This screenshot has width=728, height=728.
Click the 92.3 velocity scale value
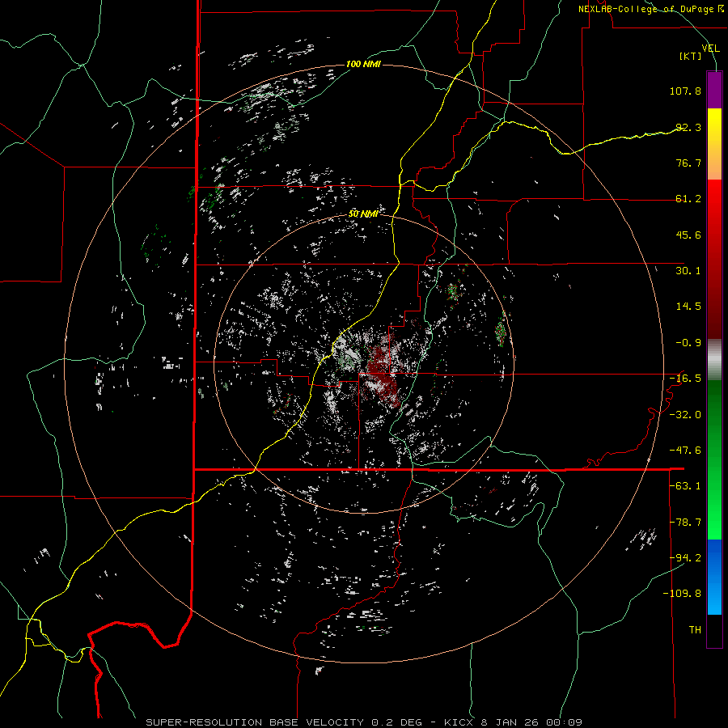688,127
